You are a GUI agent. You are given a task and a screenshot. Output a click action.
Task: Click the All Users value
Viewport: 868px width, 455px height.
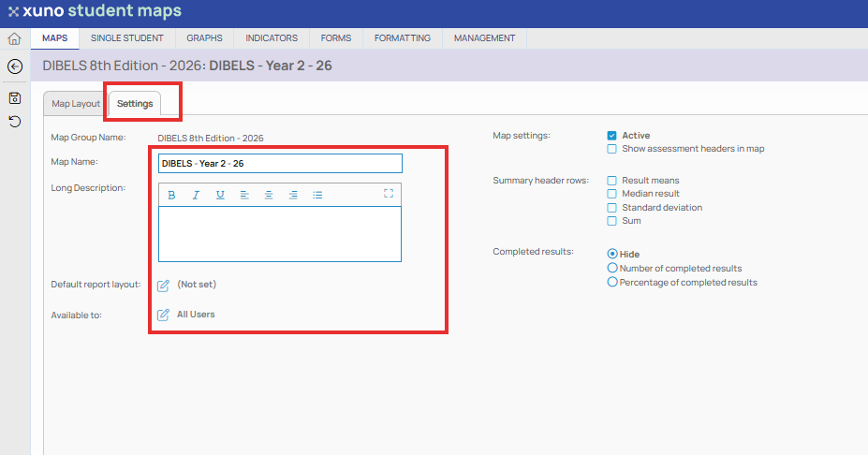(196, 314)
